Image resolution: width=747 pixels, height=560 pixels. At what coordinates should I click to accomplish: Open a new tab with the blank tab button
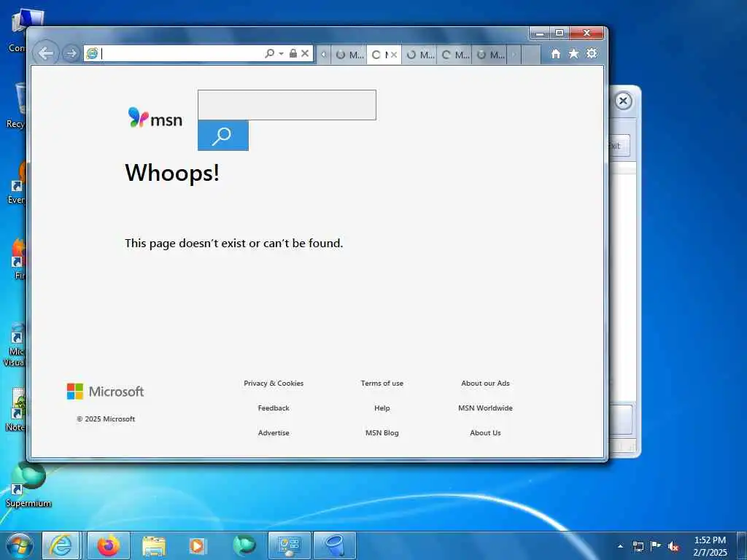click(531, 55)
